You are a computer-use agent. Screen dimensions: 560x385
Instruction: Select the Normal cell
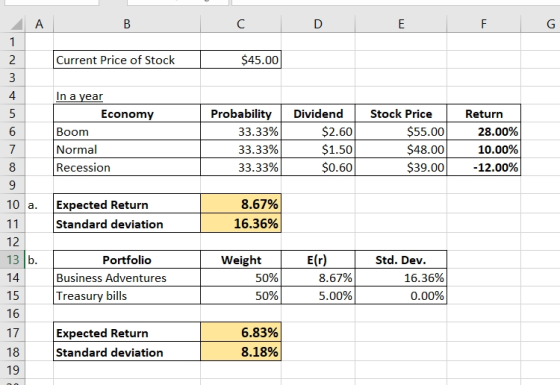[127, 149]
